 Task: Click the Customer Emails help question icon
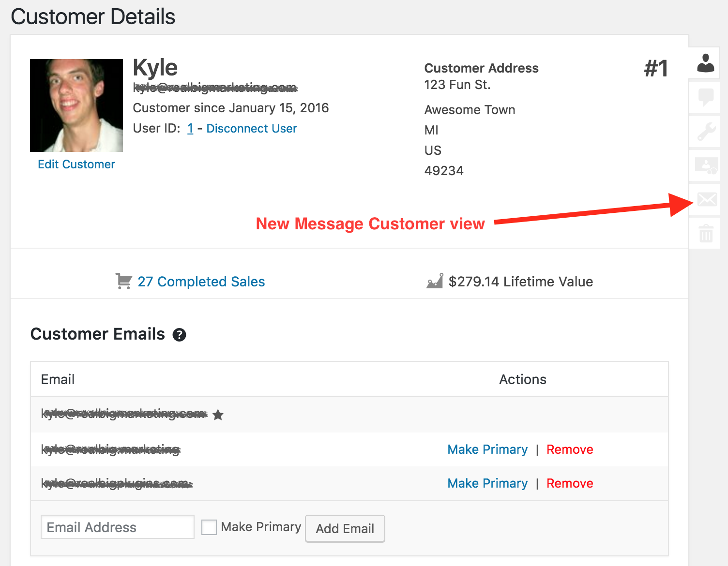[179, 335]
